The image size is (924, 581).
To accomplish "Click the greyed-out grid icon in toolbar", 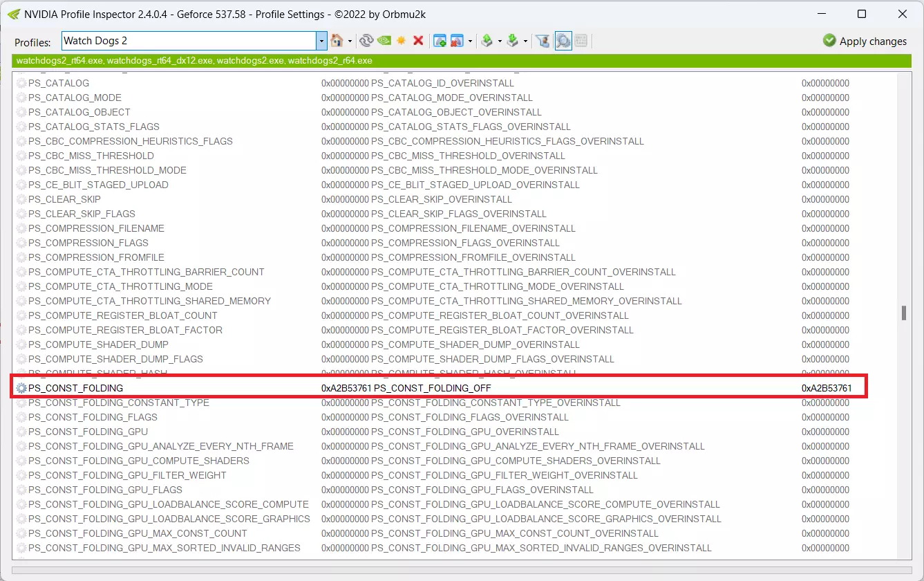I will click(581, 41).
